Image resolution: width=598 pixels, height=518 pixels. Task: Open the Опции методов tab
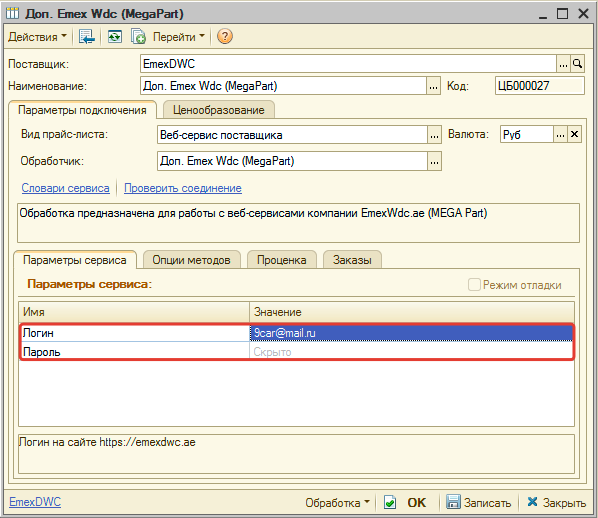[191, 260]
